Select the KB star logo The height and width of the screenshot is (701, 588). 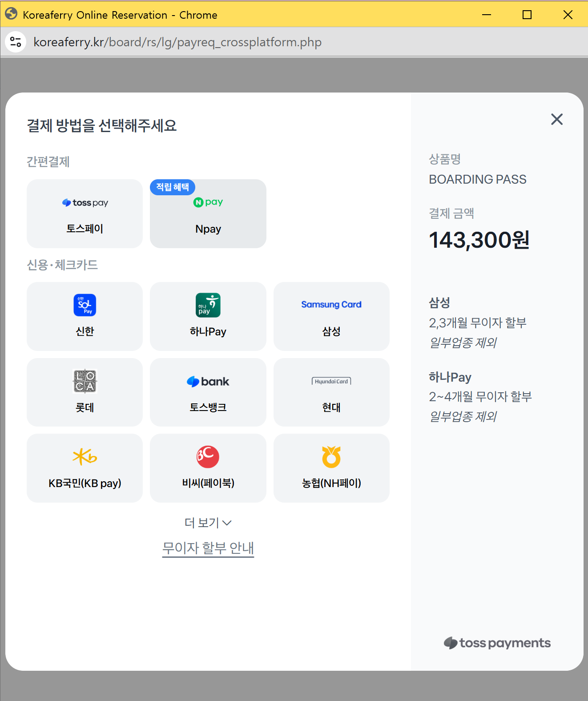pyautogui.click(x=85, y=457)
